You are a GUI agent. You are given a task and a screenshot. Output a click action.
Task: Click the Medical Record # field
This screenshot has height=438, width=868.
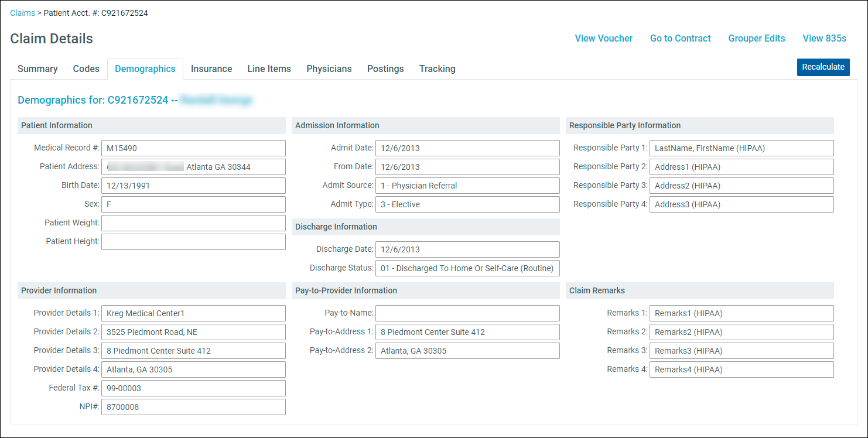click(x=193, y=148)
